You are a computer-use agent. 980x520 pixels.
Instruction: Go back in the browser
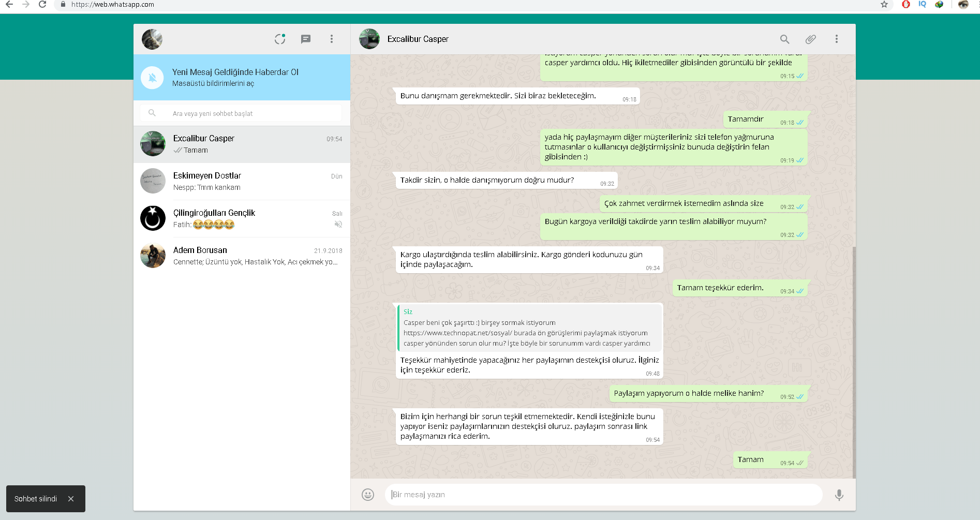coord(9,4)
